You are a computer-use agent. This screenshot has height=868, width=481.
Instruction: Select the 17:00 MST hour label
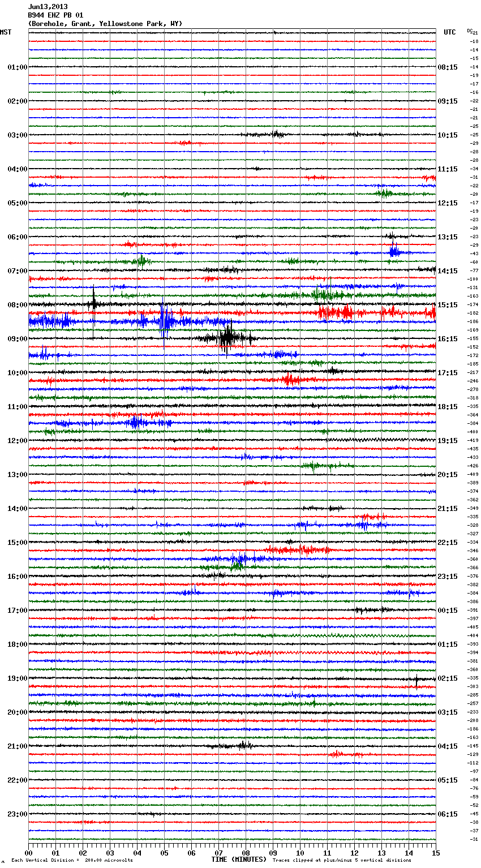click(x=17, y=611)
